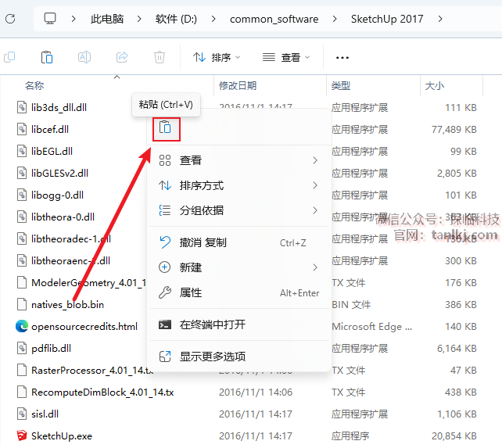Screen dimensions: 502x448
Task: Select the SketchUp.exe application icon
Action: (21, 435)
